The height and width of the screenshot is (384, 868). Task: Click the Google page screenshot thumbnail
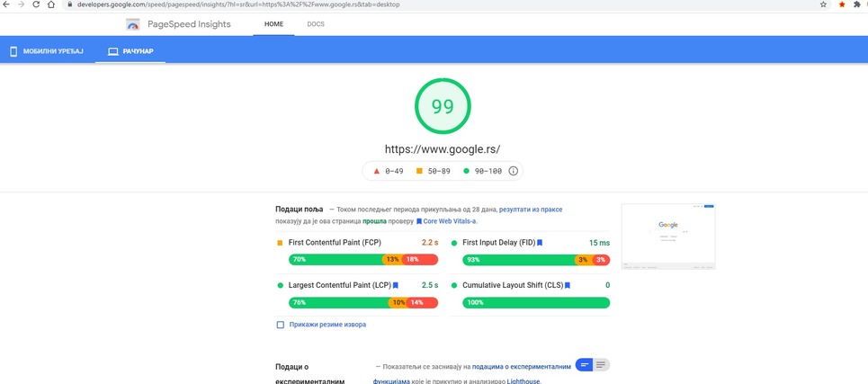point(667,237)
